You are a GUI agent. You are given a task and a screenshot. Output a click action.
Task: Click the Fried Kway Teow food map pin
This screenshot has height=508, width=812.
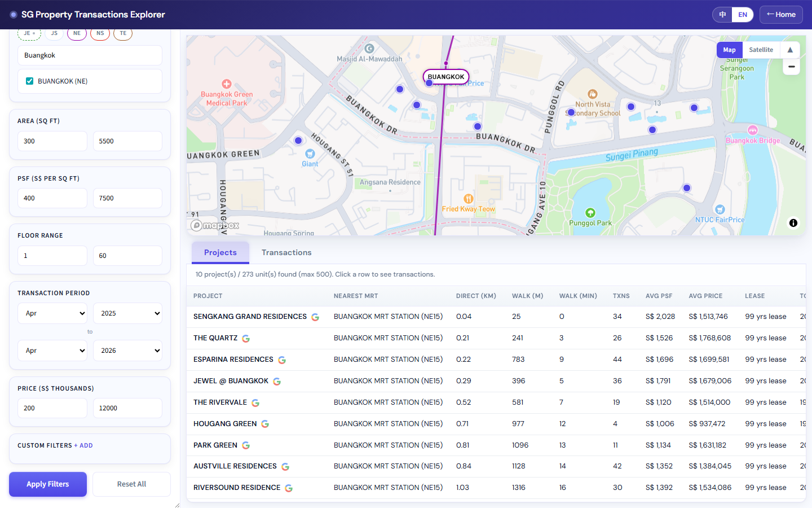[468, 199]
